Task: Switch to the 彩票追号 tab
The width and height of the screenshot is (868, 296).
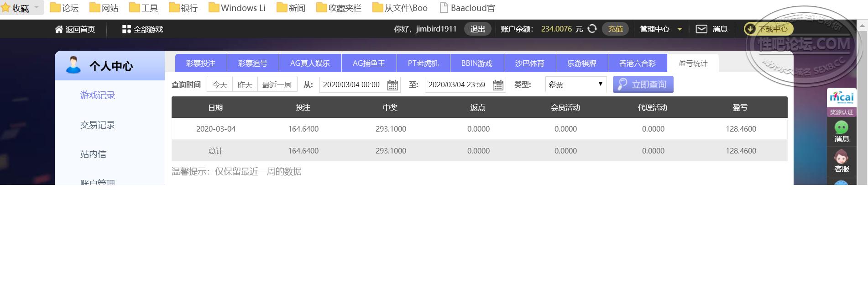Action: click(253, 63)
